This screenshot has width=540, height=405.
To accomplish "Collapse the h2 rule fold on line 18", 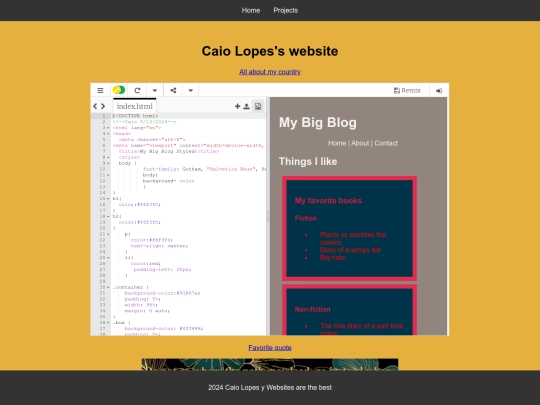I will pos(108,217).
